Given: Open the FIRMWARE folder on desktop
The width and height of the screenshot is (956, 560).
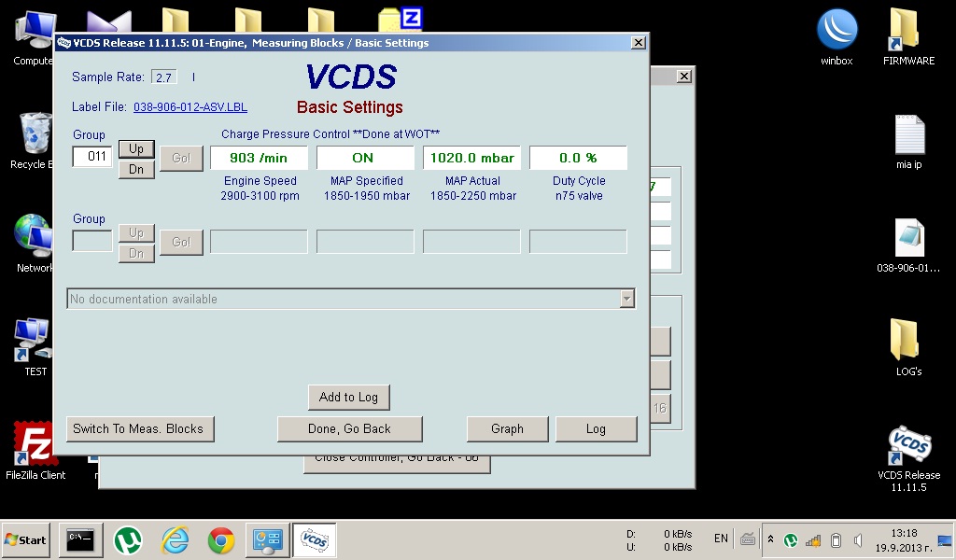Looking at the screenshot, I should pyautogui.click(x=907, y=31).
